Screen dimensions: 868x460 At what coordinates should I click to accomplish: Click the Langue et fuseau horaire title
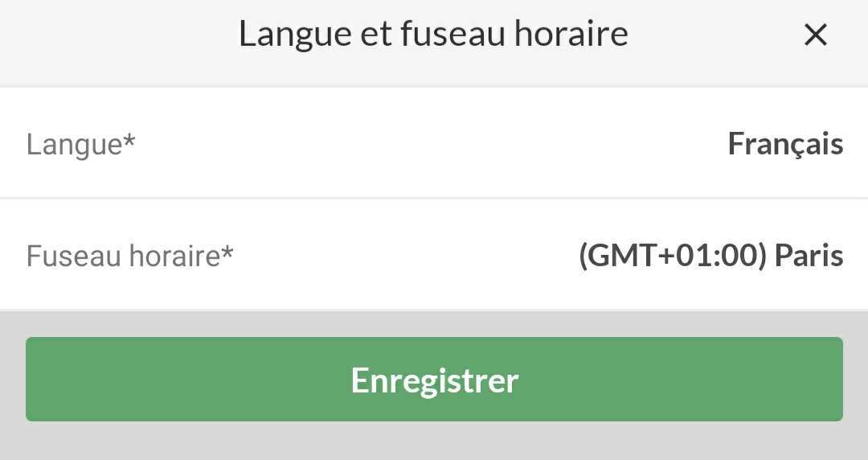pyautogui.click(x=433, y=35)
